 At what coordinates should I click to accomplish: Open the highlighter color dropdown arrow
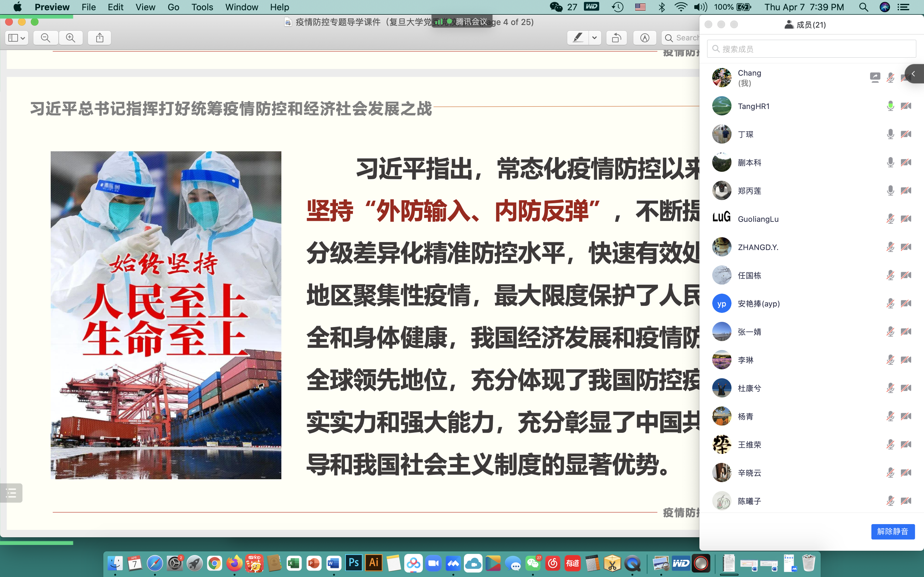coord(594,38)
